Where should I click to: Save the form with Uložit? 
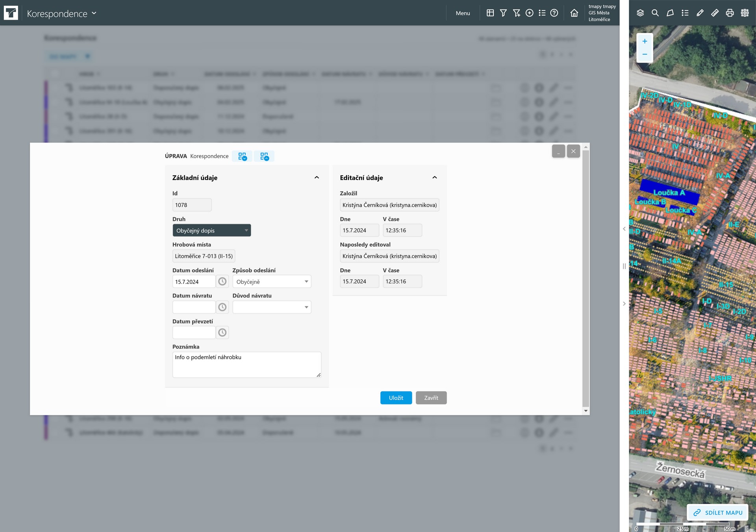click(x=396, y=398)
